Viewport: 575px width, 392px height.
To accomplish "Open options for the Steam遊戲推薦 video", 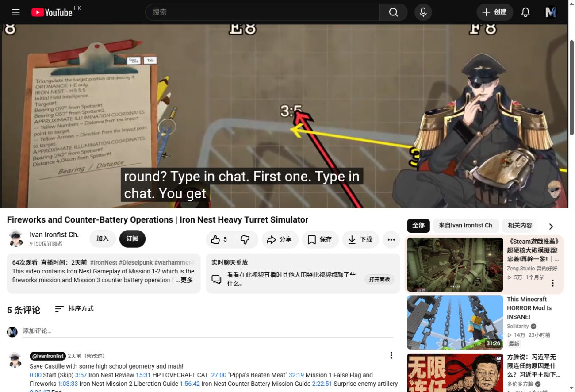I will pyautogui.click(x=552, y=283).
